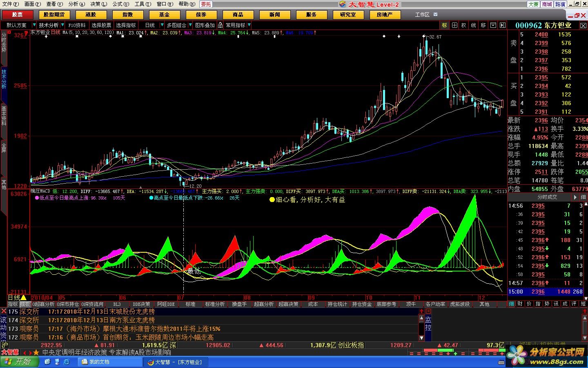Select the 股票 stocks category button
This screenshot has height=368, width=588.
(x=18, y=15)
